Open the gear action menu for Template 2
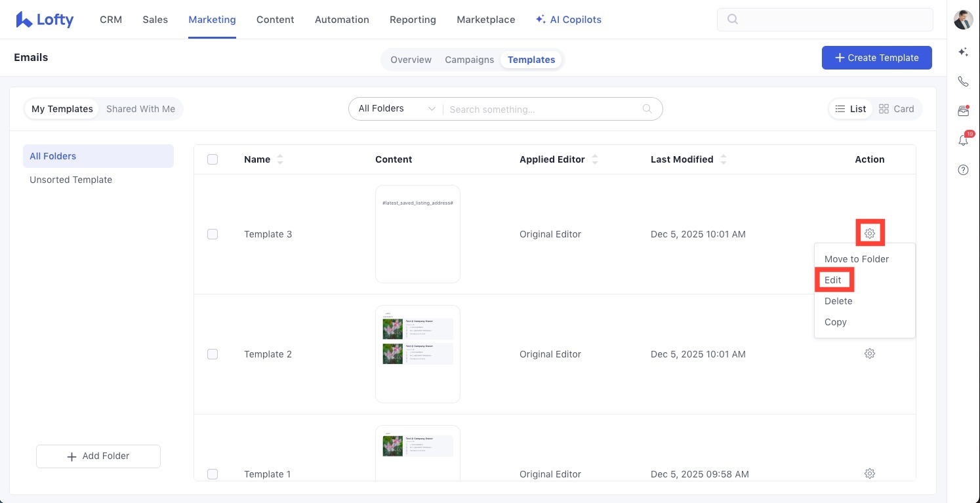The image size is (980, 503). (x=869, y=354)
